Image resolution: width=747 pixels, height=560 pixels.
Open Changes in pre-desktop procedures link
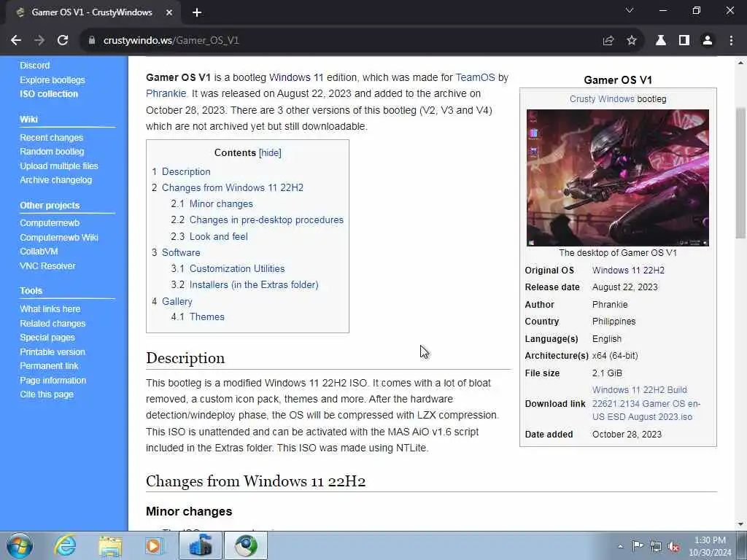pyautogui.click(x=266, y=220)
